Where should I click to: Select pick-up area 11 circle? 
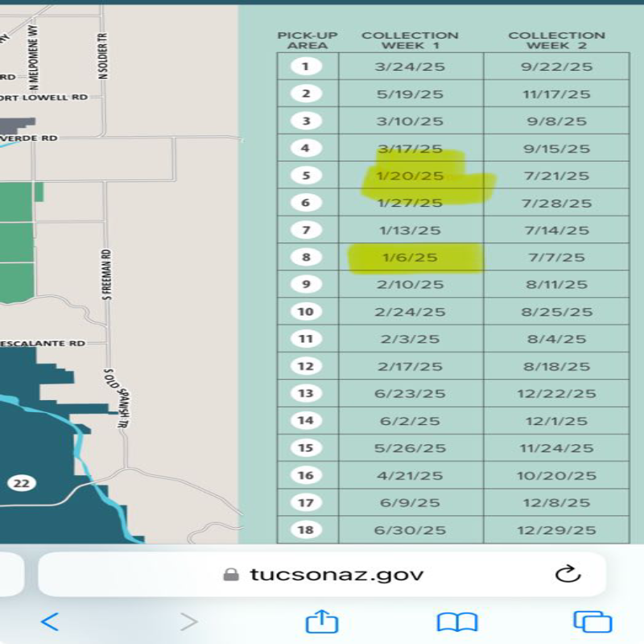point(306,339)
